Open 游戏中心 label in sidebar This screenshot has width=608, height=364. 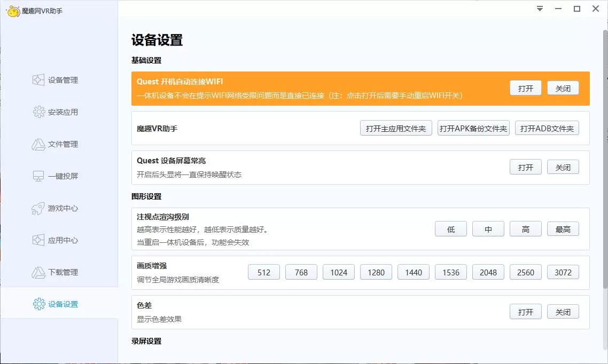pos(63,208)
